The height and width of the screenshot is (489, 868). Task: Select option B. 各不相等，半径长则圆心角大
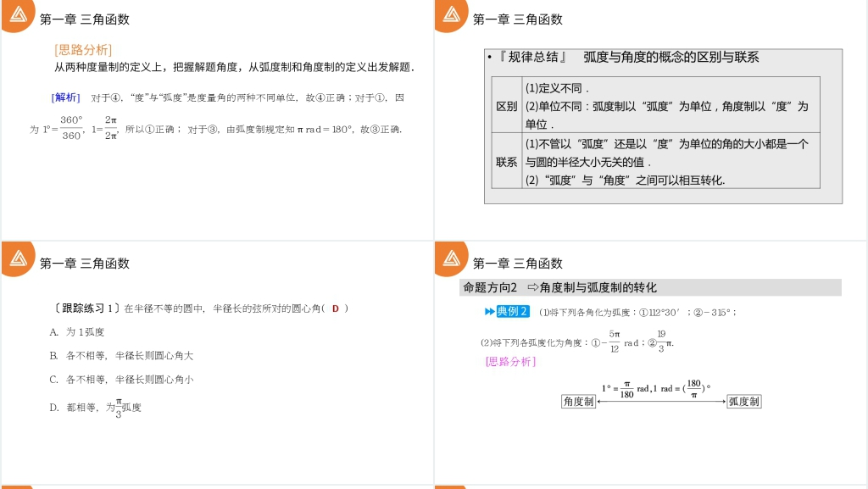click(121, 356)
